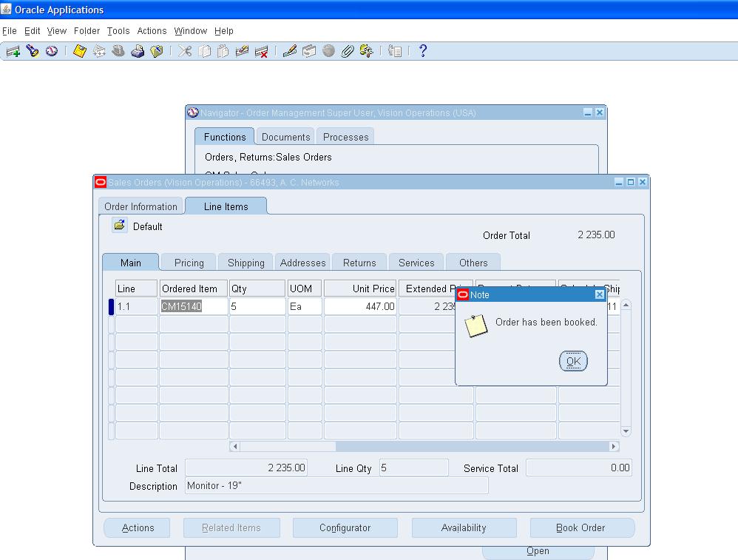Click the Zoom toolbar icon
The height and width of the screenshot is (560, 738).
pyautogui.click(x=309, y=51)
